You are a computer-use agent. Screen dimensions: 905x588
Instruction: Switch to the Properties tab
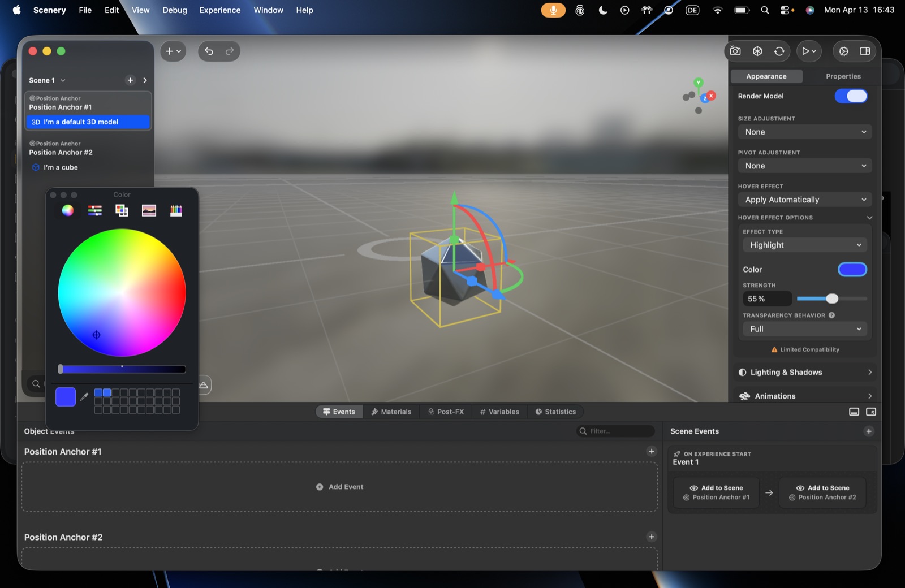(x=843, y=76)
